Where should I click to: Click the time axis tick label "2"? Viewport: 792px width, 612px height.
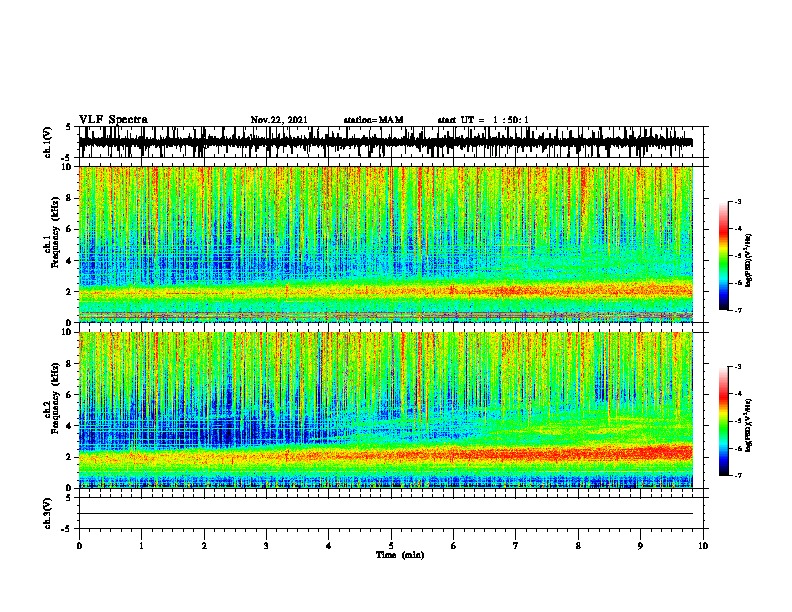tap(204, 546)
